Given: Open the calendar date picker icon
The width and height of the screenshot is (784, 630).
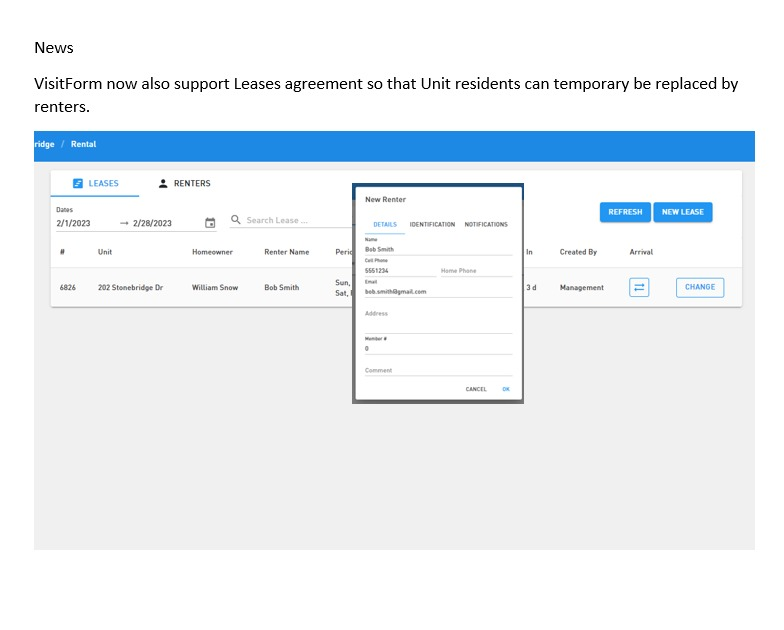Looking at the screenshot, I should (x=210, y=223).
